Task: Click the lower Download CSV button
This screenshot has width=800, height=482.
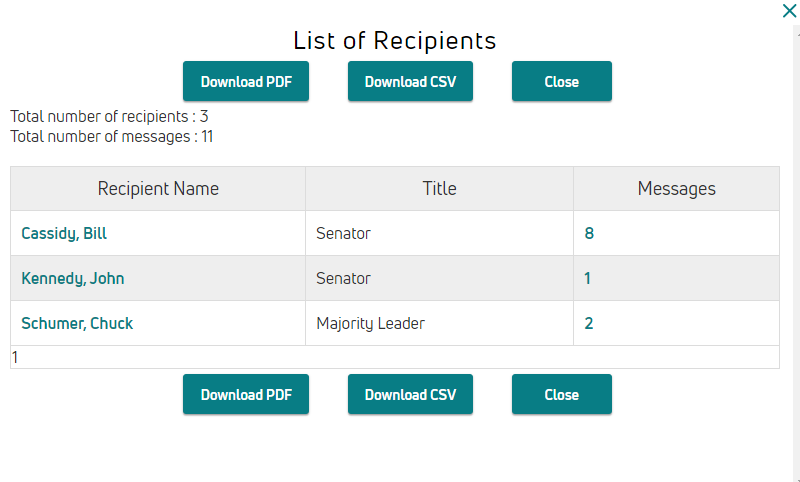Action: tap(410, 394)
